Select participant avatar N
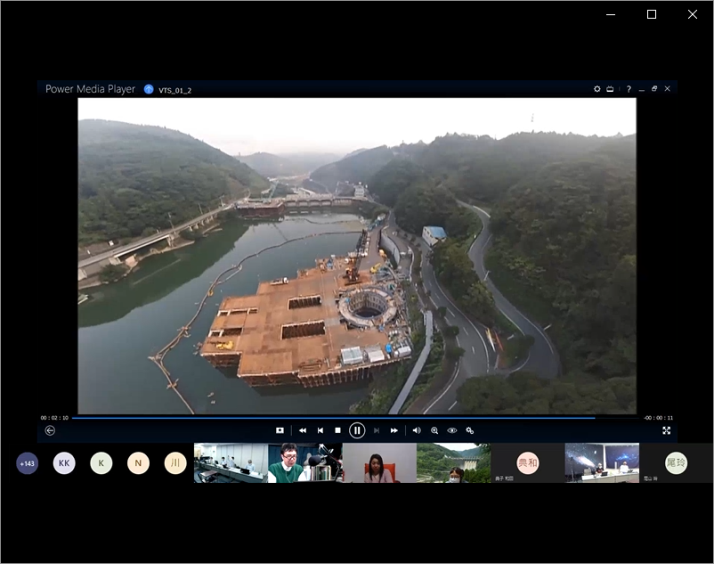The width and height of the screenshot is (714, 564). pyautogui.click(x=138, y=463)
